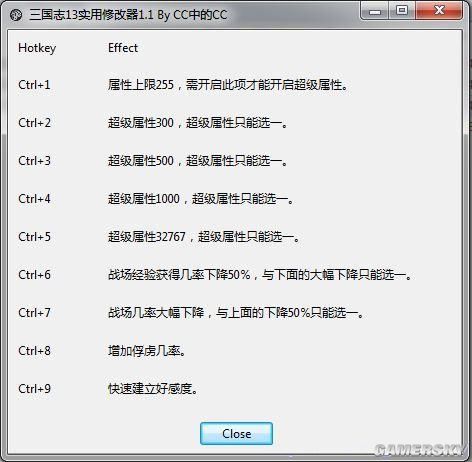Select the Ctrl+5 hotkey label
Viewport: 472px width, 462px height.
[34, 237]
